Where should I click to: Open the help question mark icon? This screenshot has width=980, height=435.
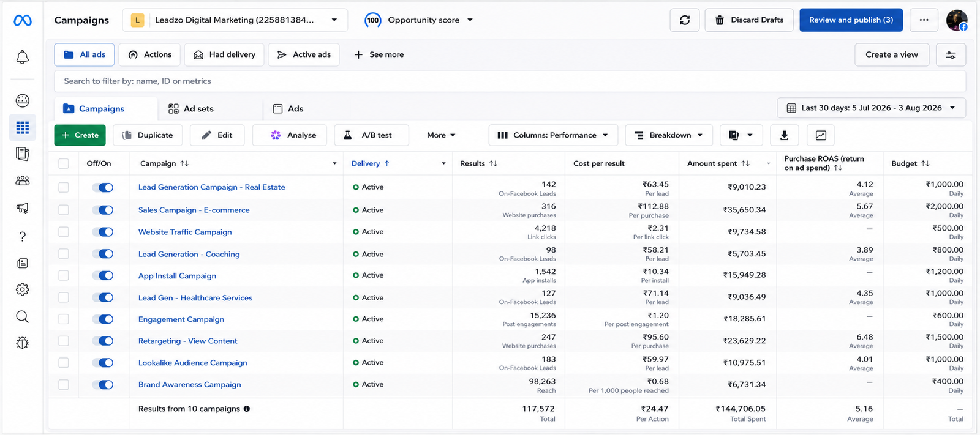pyautogui.click(x=22, y=237)
